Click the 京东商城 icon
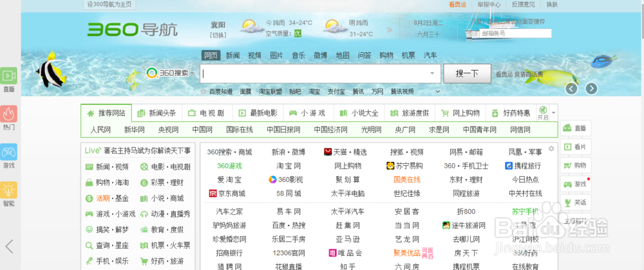Image resolution: width=644 pixels, height=270 pixels. 213,194
